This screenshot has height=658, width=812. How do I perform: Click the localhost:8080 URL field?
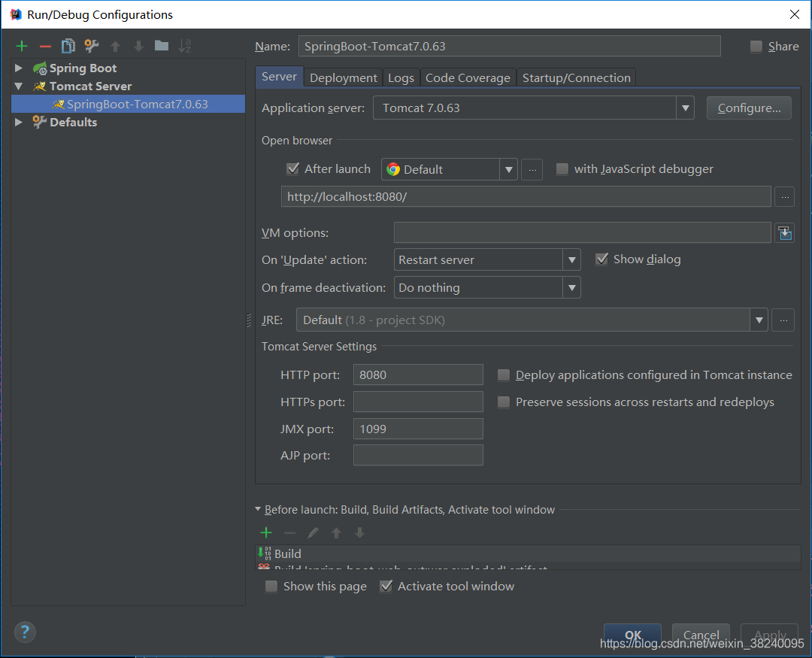click(x=526, y=197)
